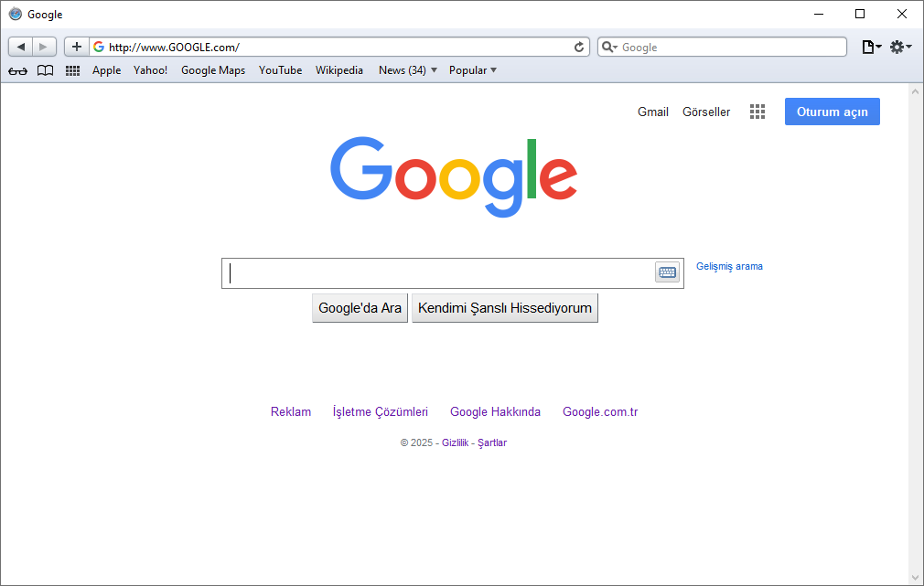Open the Gelişmiş arama link
Screen dimensions: 924x586
[x=729, y=266]
